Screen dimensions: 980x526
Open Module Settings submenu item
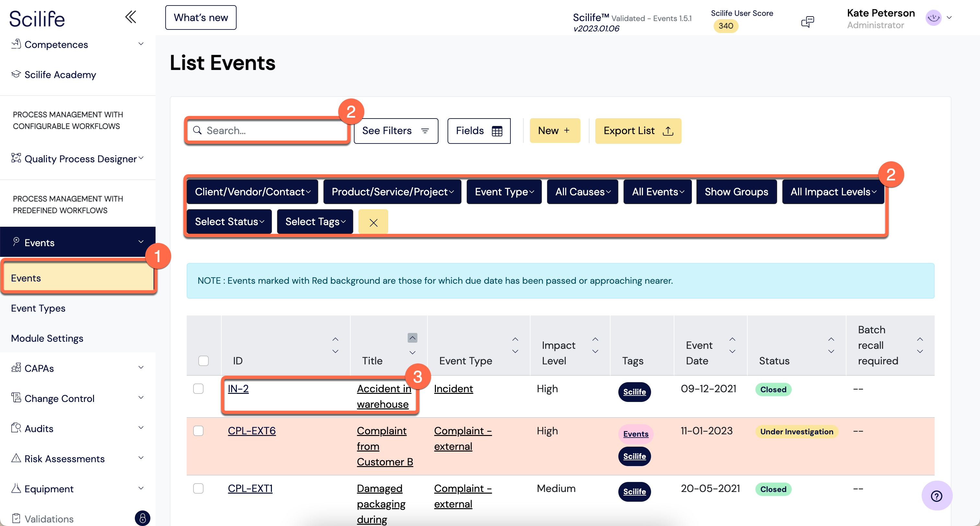(x=47, y=338)
